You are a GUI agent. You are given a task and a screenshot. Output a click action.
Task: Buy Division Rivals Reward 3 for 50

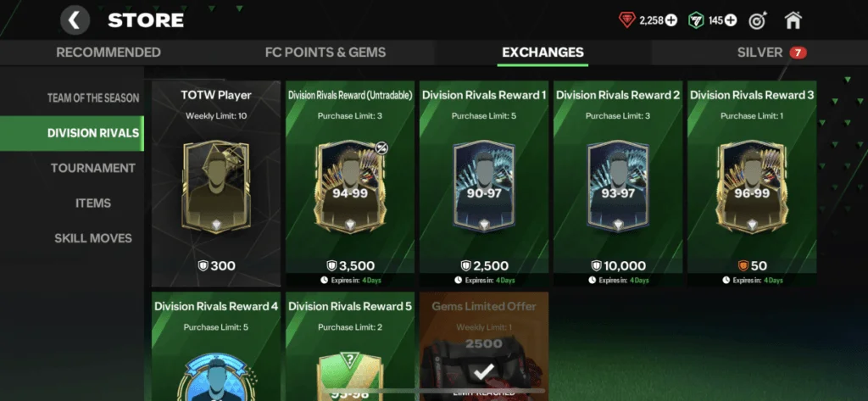pos(753,266)
